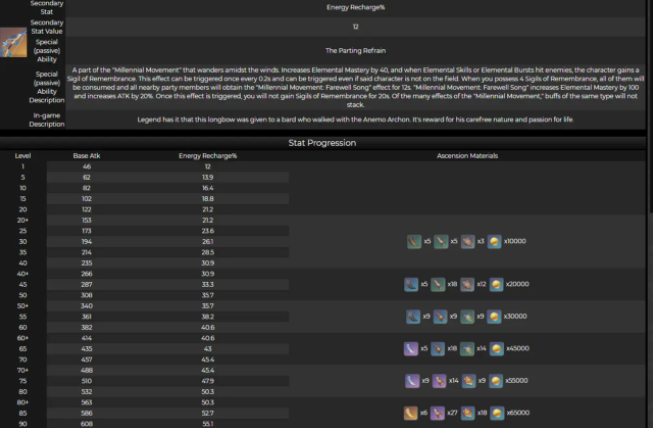
Task: Click the Secondary Stat Value label
Action: click(x=47, y=27)
